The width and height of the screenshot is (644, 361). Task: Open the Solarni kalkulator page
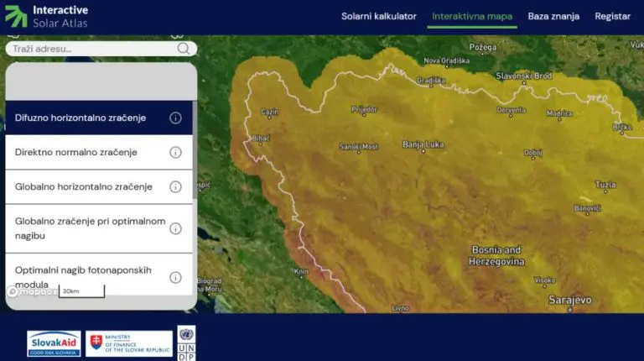379,17
